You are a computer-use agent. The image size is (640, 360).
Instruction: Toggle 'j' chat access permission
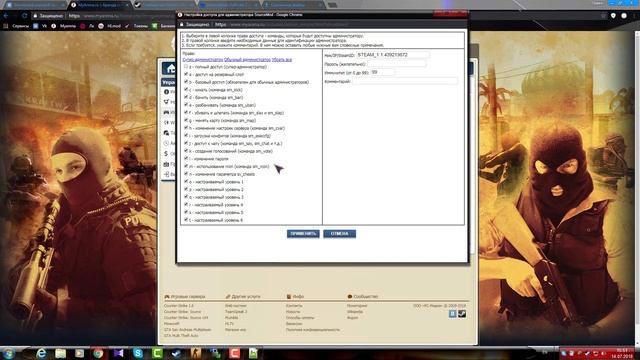186,143
